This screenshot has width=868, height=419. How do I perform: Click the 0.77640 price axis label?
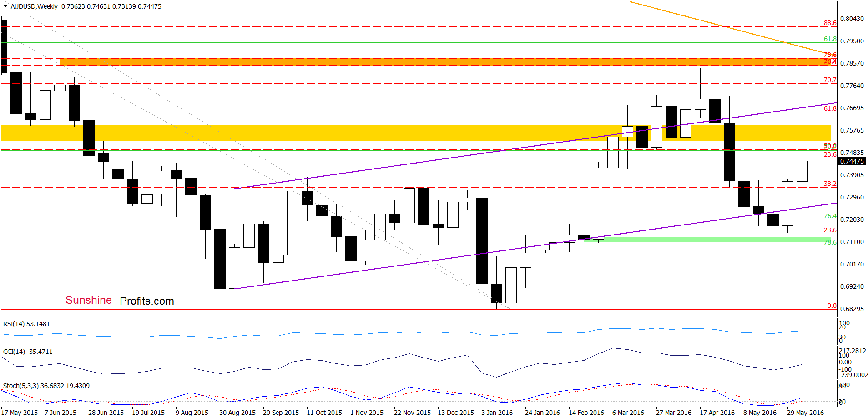[x=852, y=86]
